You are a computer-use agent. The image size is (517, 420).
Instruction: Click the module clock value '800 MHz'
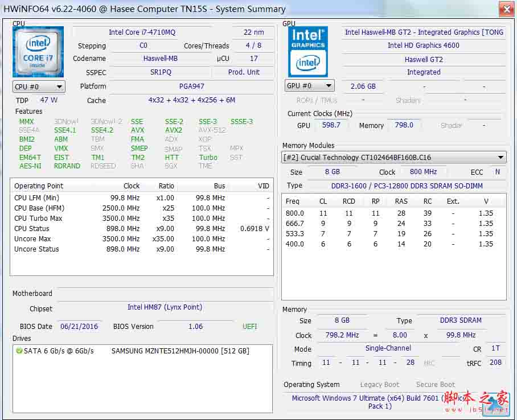(424, 172)
